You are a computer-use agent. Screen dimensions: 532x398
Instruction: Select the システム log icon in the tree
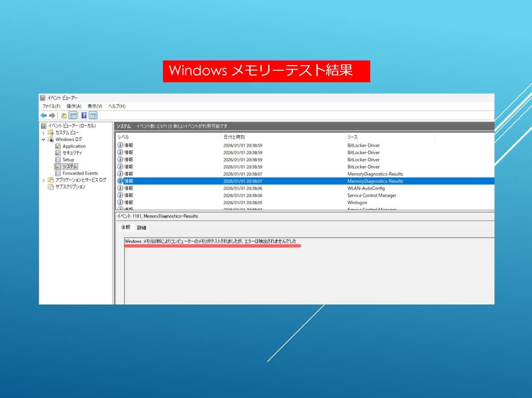(x=58, y=166)
